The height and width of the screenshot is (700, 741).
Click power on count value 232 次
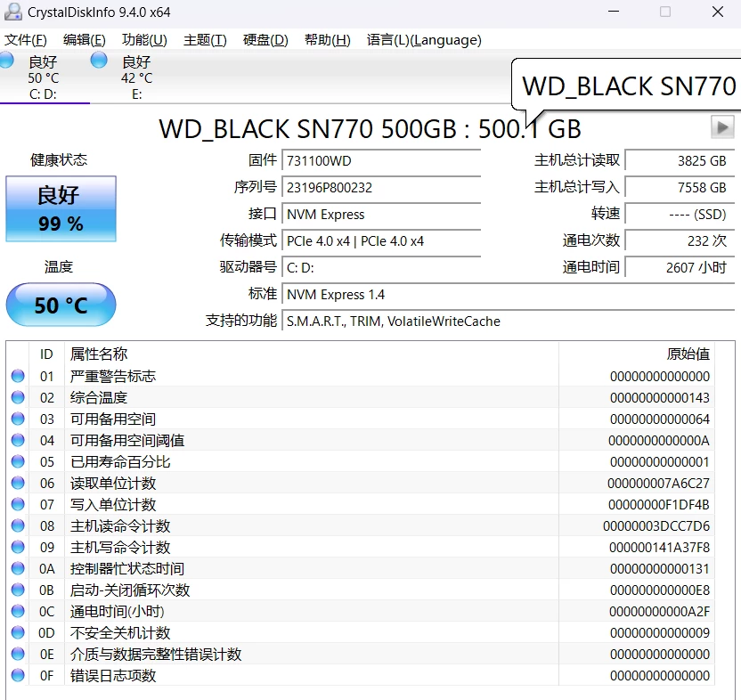680,241
